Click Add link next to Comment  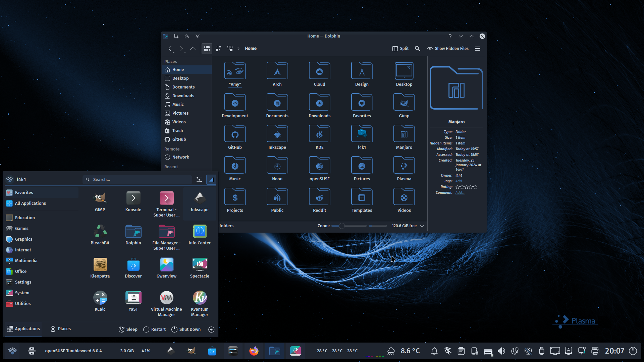(460, 193)
